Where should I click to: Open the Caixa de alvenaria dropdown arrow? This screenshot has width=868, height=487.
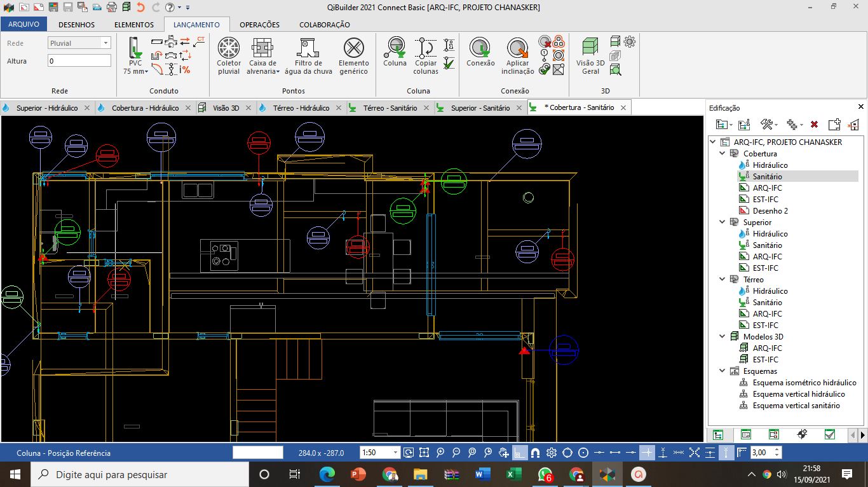278,72
